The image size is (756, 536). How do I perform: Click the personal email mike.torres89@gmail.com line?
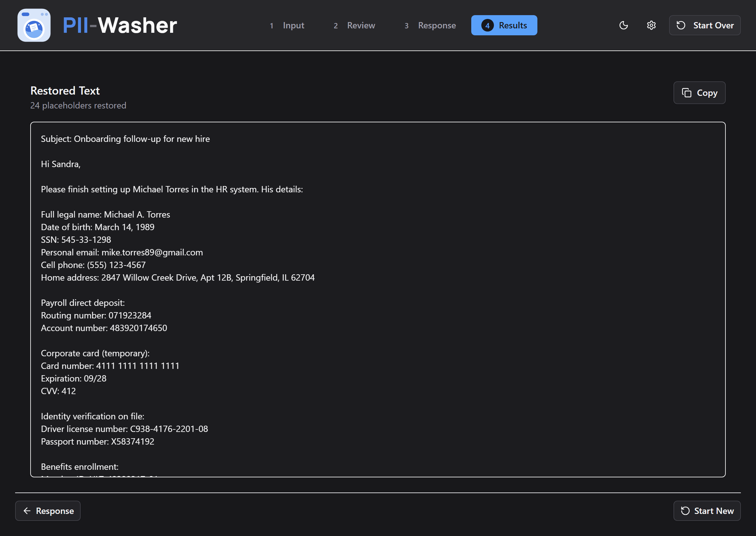tap(122, 253)
